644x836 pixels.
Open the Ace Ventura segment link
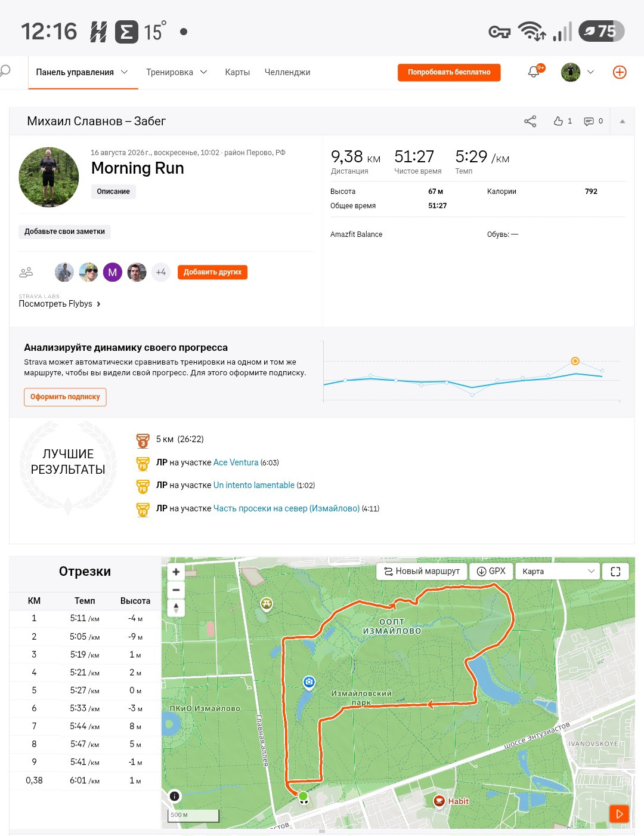[x=236, y=462]
